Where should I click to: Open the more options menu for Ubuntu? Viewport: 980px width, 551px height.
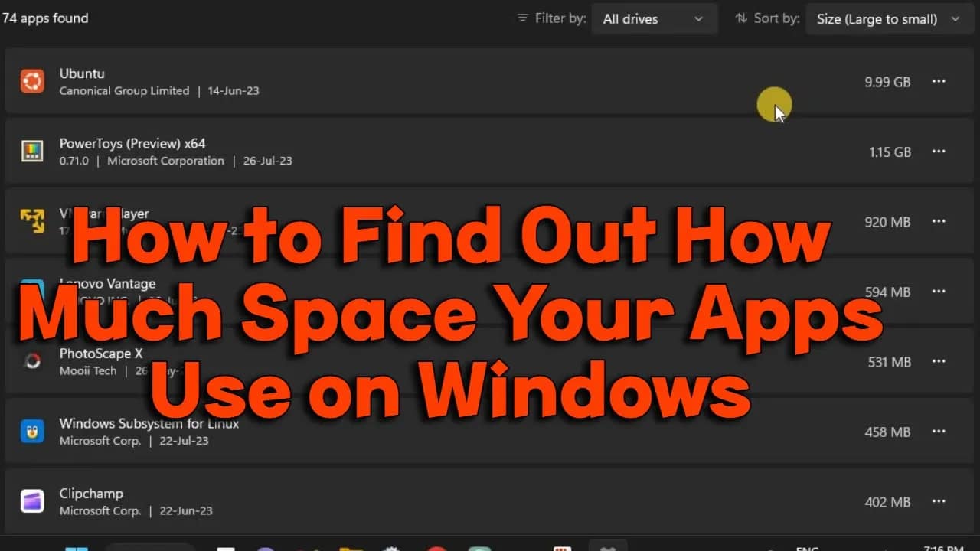click(939, 82)
